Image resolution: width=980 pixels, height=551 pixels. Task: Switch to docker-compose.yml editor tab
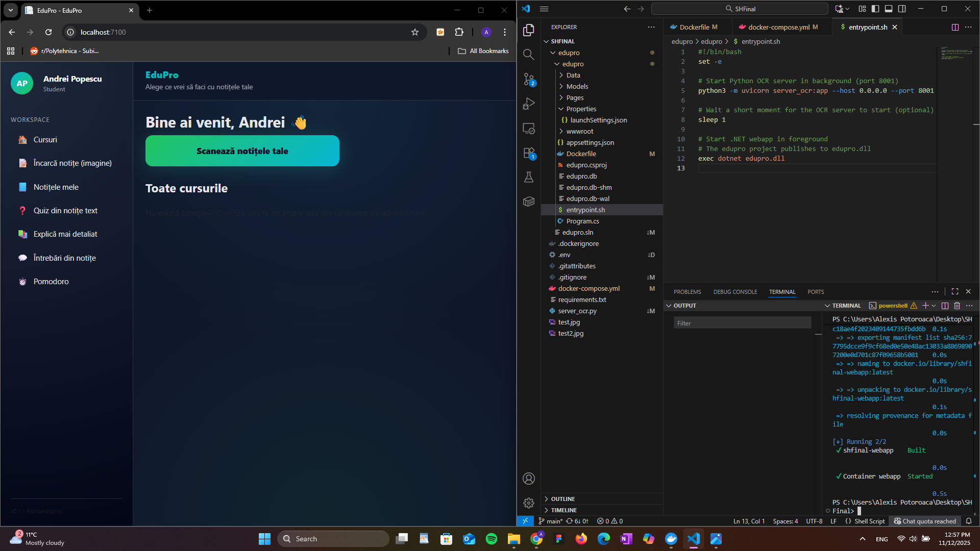(778, 27)
